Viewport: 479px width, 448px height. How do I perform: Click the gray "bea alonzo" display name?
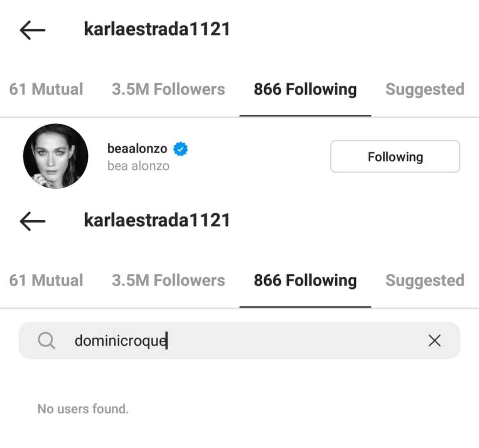pyautogui.click(x=138, y=166)
